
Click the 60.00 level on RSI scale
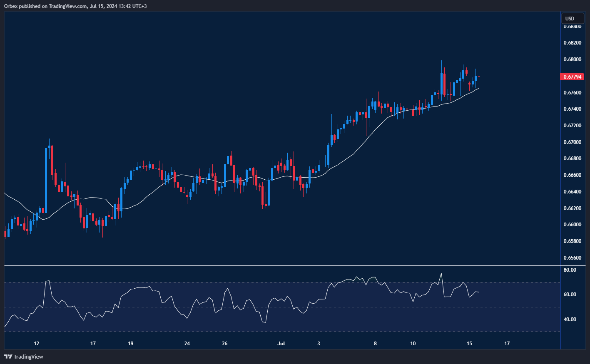(570, 295)
